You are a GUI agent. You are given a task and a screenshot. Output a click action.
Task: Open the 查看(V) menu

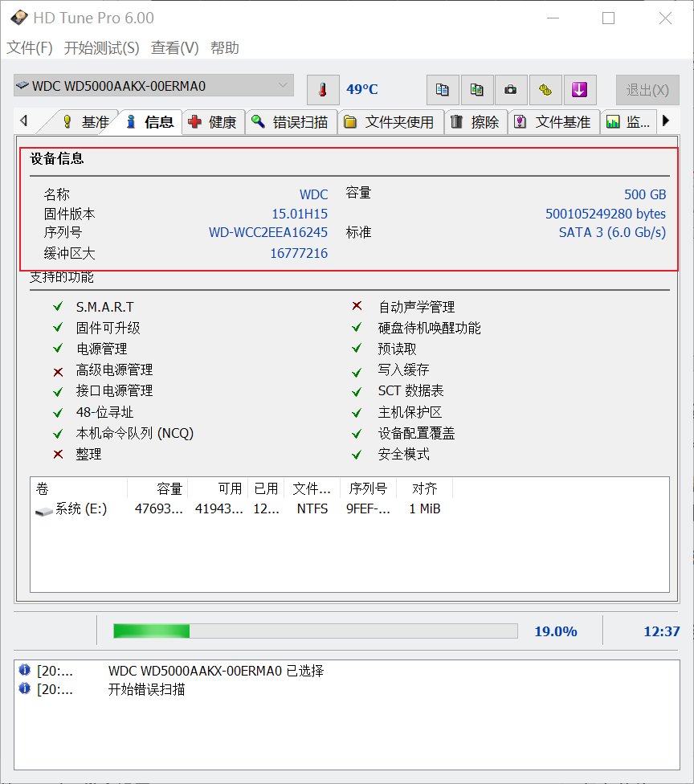[x=175, y=48]
